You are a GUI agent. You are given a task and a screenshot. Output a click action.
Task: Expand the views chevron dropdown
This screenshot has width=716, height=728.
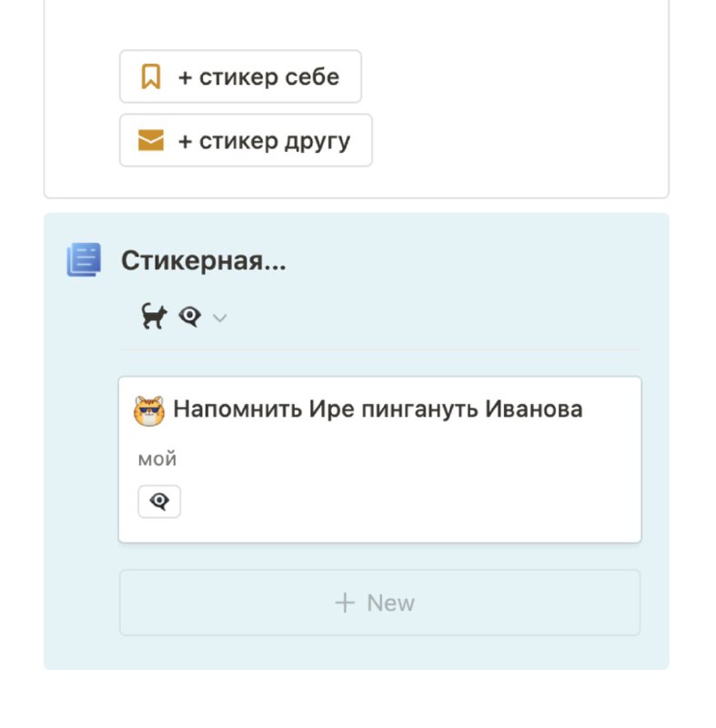(x=219, y=318)
